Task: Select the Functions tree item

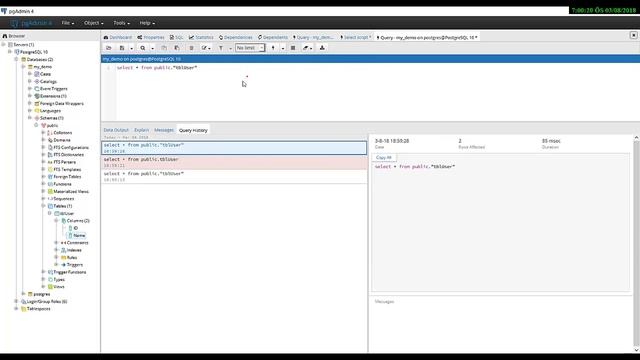Action: (x=62, y=184)
